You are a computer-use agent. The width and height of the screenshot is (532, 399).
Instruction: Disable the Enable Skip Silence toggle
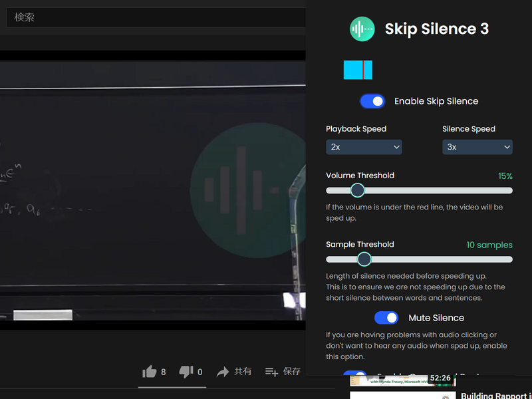(372, 101)
